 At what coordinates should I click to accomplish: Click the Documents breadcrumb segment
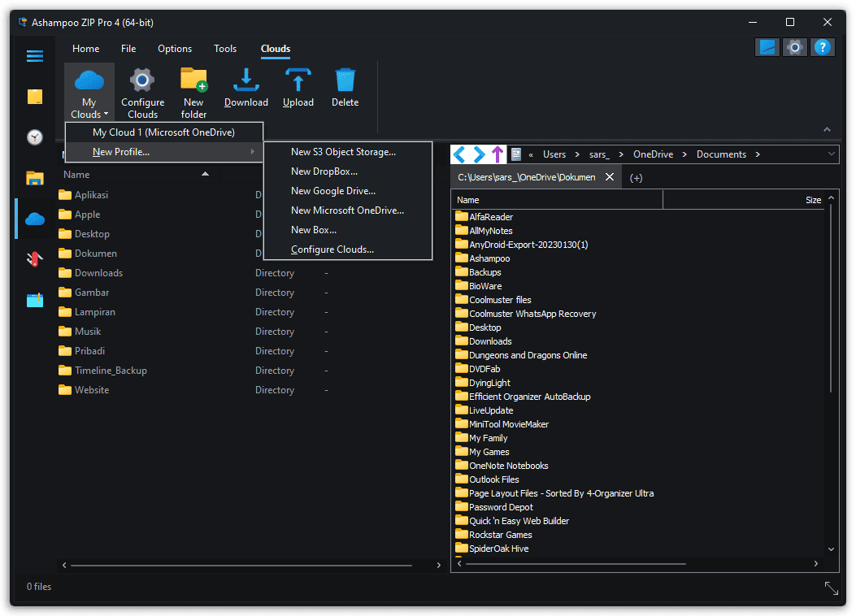point(721,154)
